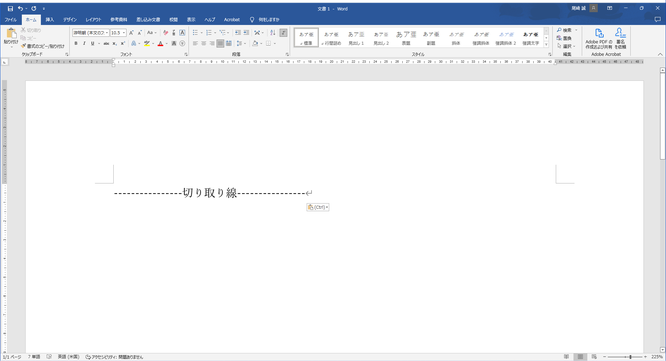Toggle Show/Hide paragraph marks
The width and height of the screenshot is (666, 361).
[283, 33]
